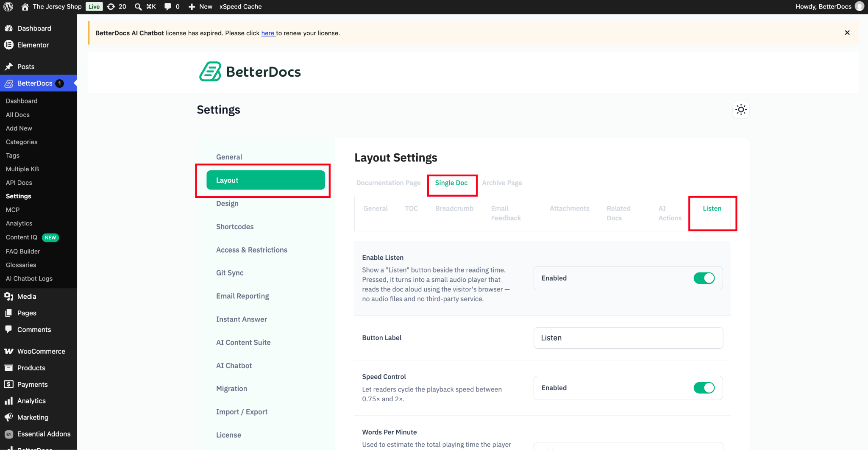Click the BetterDocs logo
The height and width of the screenshot is (450, 868).
click(x=250, y=72)
